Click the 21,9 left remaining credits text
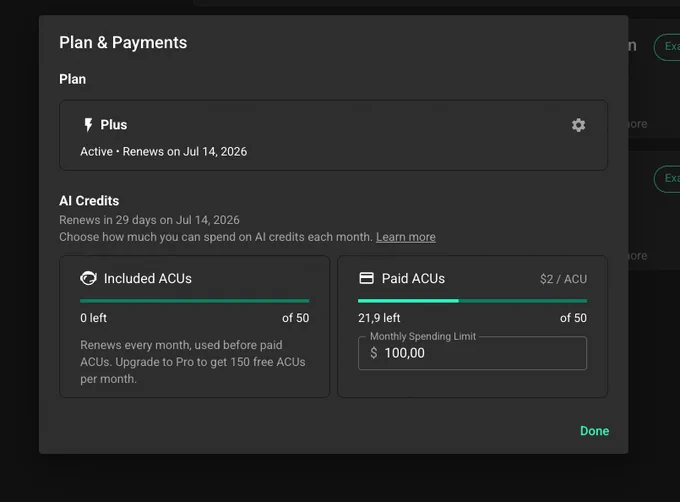 point(379,318)
